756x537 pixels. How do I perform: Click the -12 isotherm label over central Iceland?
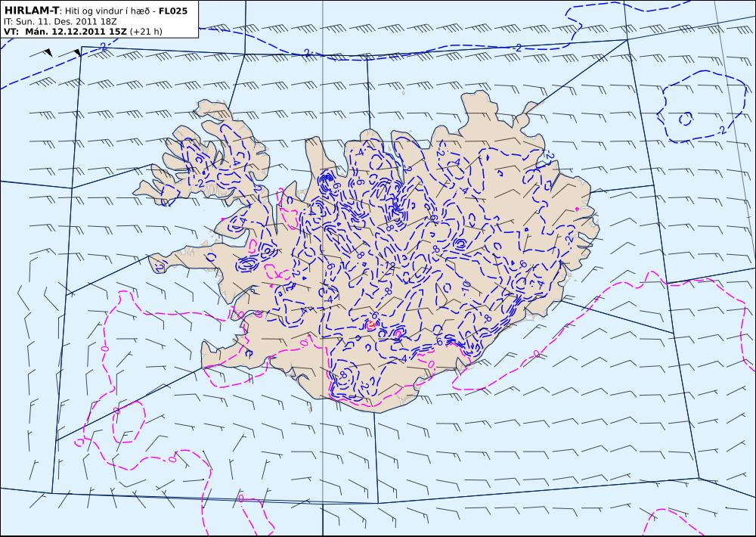pyautogui.click(x=389, y=266)
